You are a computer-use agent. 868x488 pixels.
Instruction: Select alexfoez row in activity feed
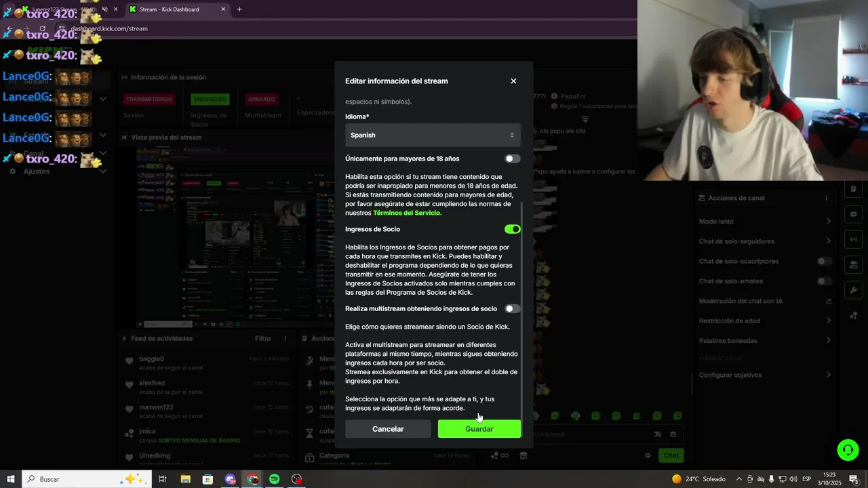pyautogui.click(x=207, y=387)
